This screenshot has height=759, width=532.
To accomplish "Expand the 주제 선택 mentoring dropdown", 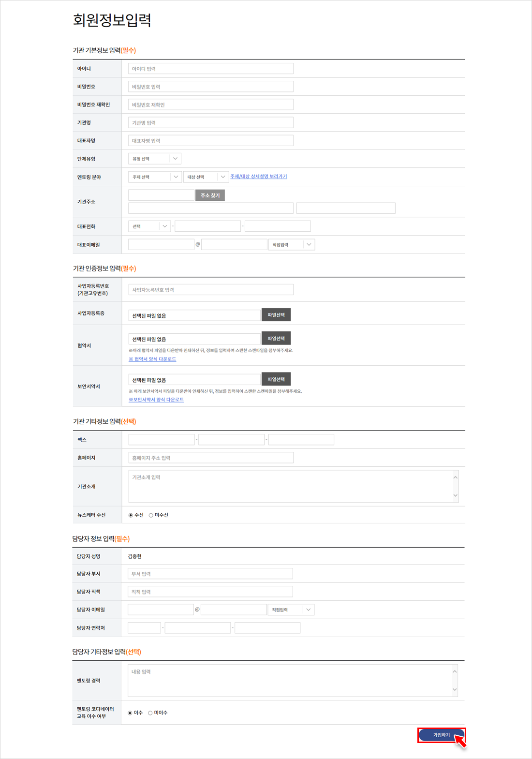I will pyautogui.click(x=155, y=177).
